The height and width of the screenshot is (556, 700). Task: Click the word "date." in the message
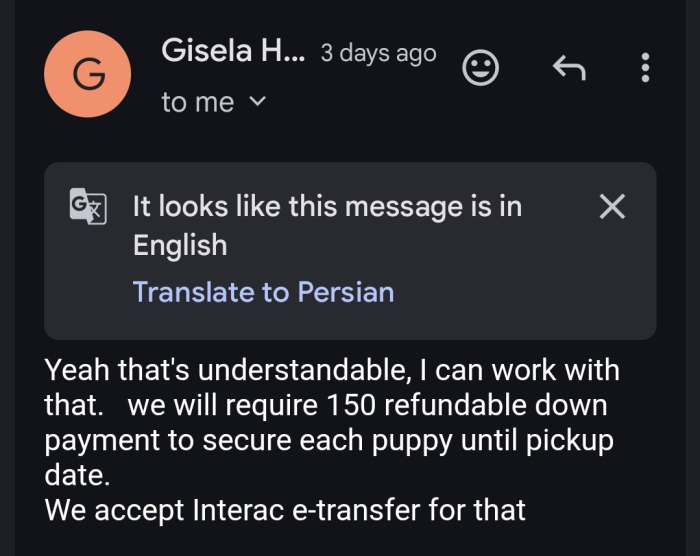76,475
